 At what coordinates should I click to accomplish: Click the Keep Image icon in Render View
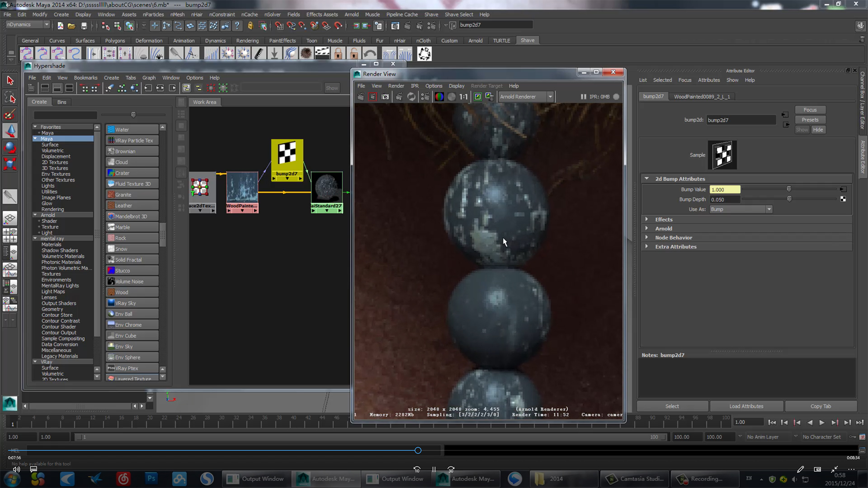[477, 97]
